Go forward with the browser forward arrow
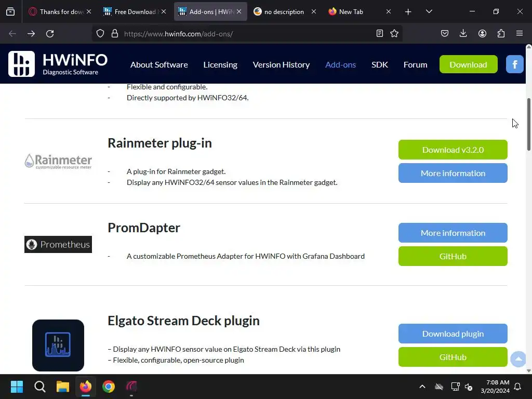 [31, 34]
